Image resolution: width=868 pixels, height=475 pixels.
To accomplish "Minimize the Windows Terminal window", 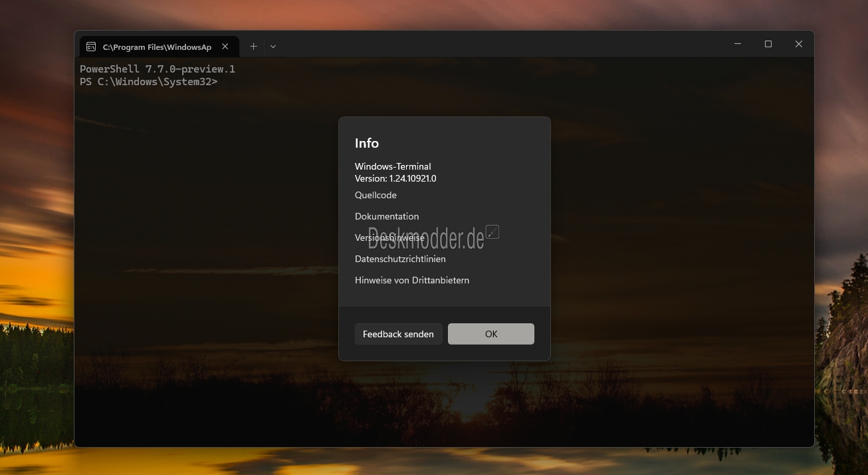I will point(738,44).
